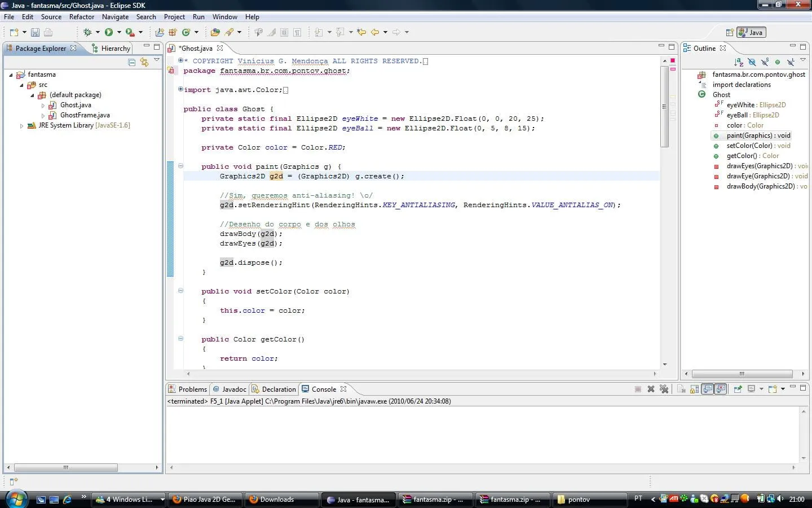Open the Refactor menu
Viewport: 812px width, 508px height.
81,17
